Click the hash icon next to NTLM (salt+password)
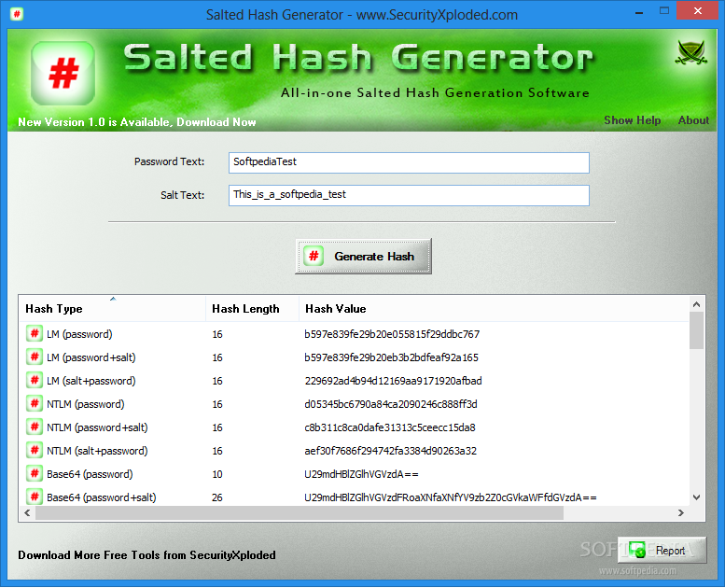The image size is (725, 588). [35, 450]
